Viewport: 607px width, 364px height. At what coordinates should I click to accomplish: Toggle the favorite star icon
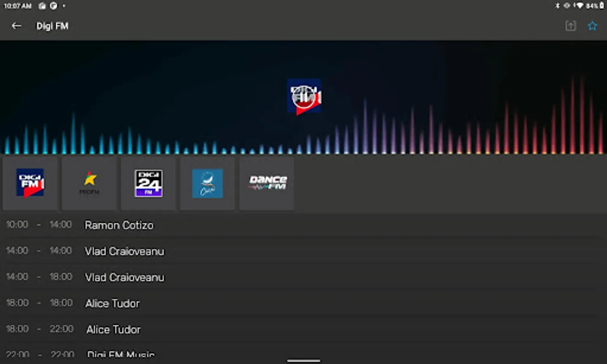coord(592,26)
